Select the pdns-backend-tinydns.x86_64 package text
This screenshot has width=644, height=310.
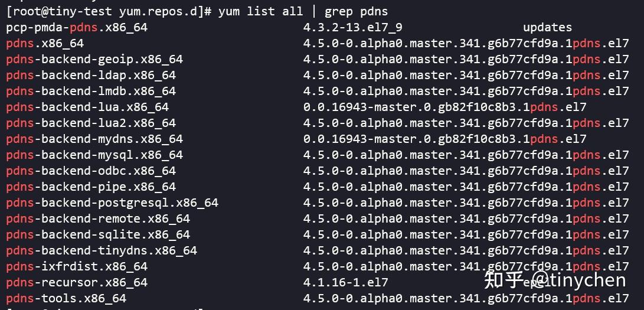[x=102, y=251]
